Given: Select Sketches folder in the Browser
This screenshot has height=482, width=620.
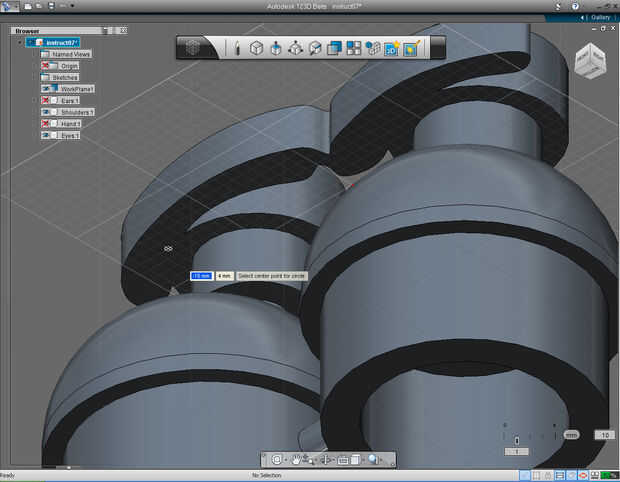Looking at the screenshot, I should (64, 77).
